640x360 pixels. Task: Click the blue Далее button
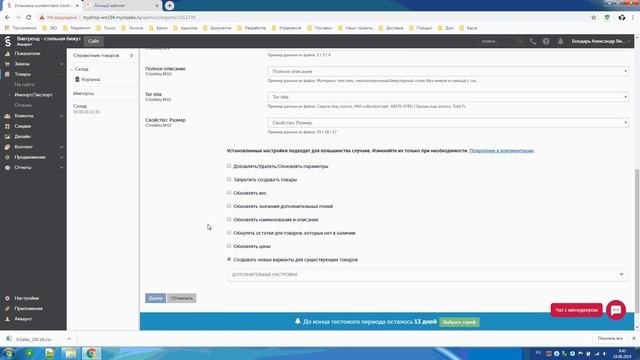[155, 298]
